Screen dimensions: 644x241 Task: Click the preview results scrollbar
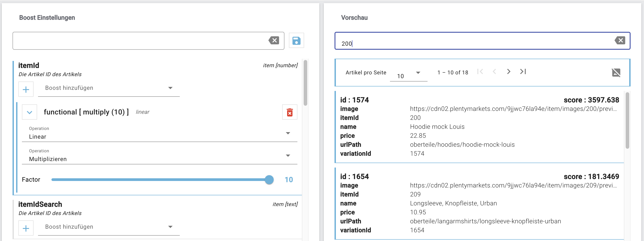627,120
